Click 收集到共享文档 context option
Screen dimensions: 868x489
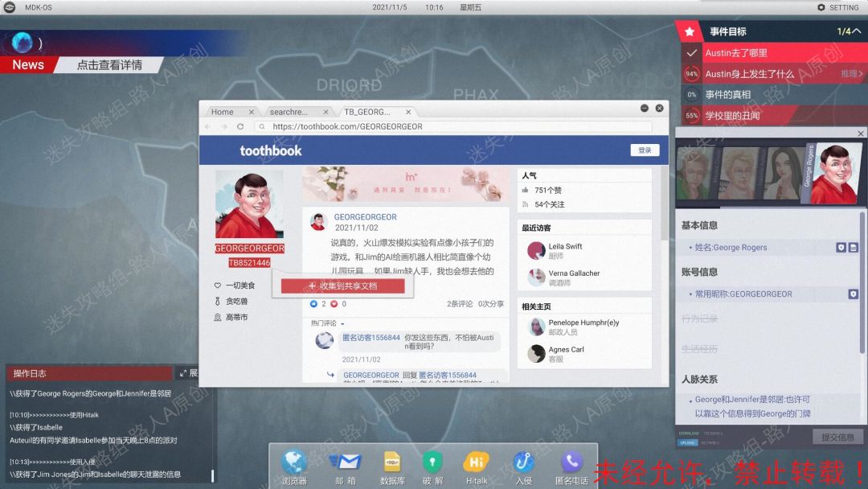click(x=342, y=286)
